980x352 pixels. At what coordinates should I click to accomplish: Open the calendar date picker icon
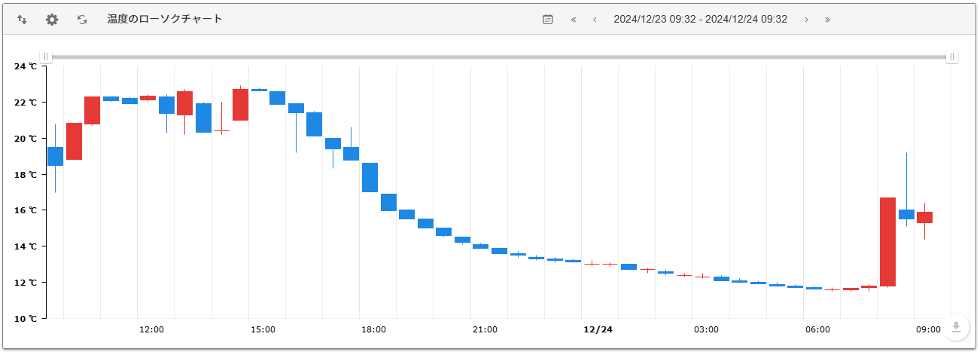click(548, 20)
